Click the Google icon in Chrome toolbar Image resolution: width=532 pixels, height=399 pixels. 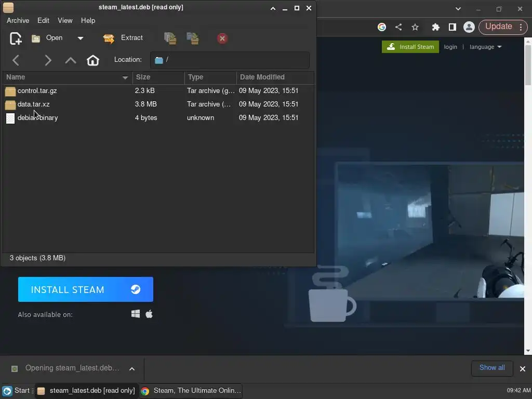coord(382,27)
